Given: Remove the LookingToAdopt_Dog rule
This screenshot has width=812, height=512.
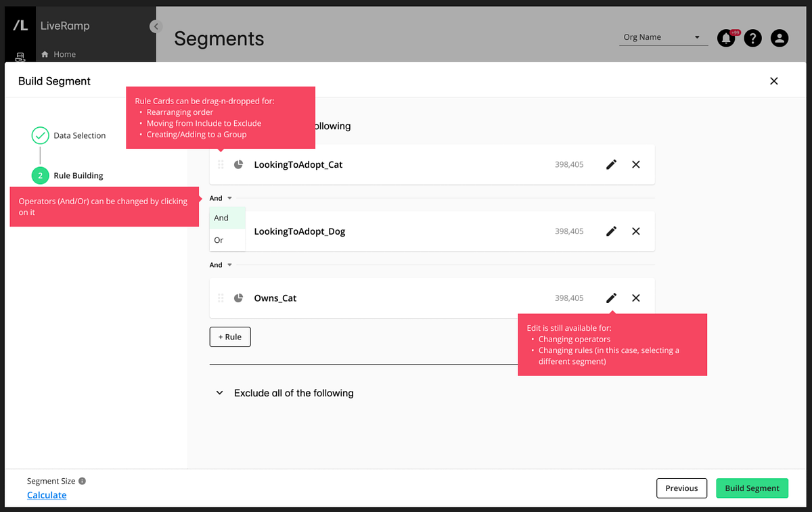Looking at the screenshot, I should pos(636,231).
